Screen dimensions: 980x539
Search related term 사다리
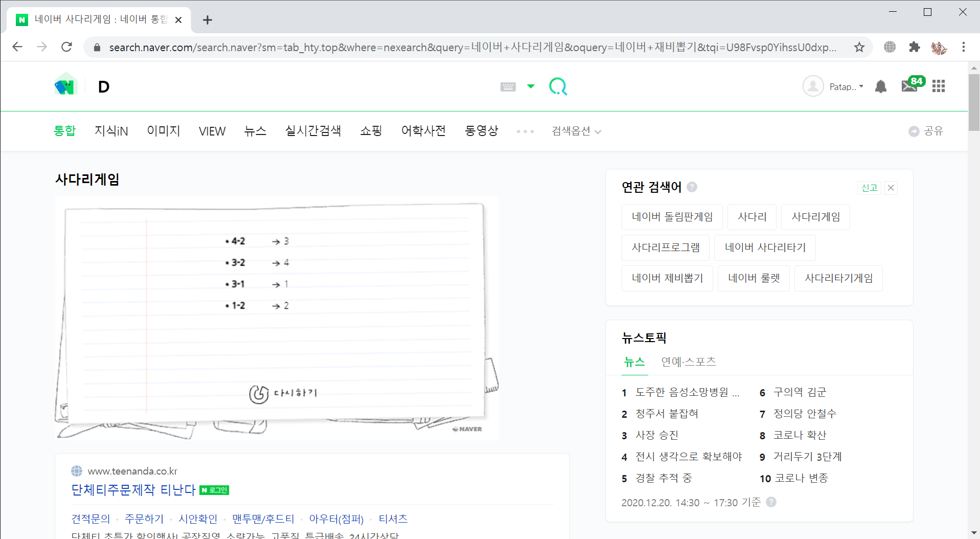(x=752, y=217)
